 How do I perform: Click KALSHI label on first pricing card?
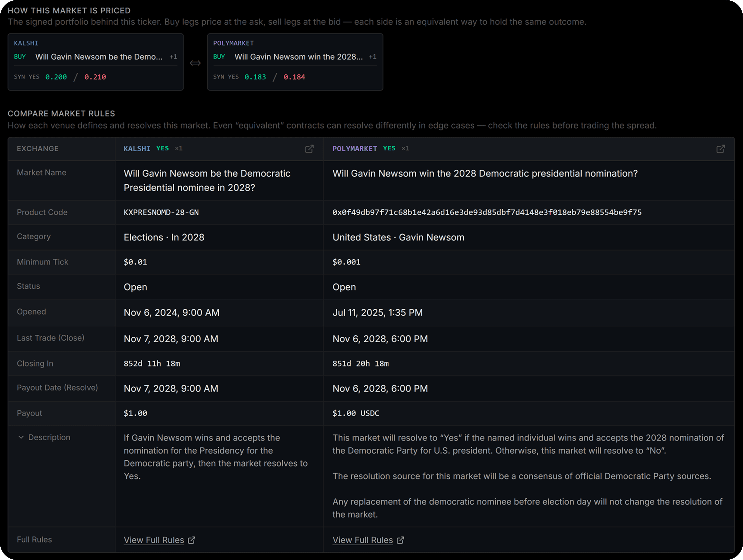(x=26, y=43)
